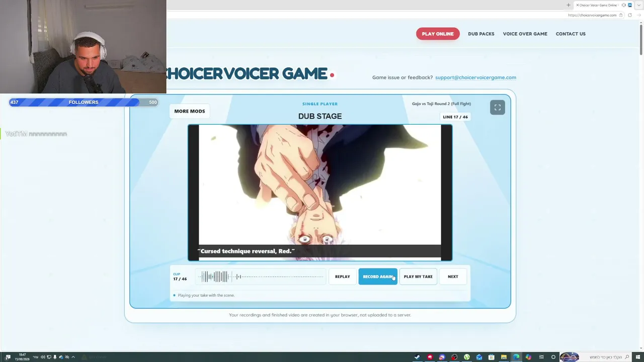Click Record Again

click(x=378, y=277)
